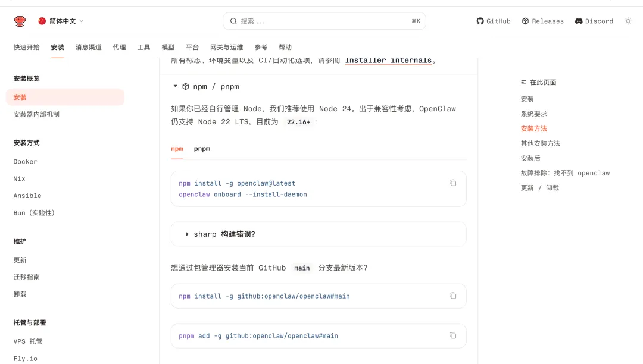Open Docker install method page
The image size is (643, 364).
click(x=26, y=162)
